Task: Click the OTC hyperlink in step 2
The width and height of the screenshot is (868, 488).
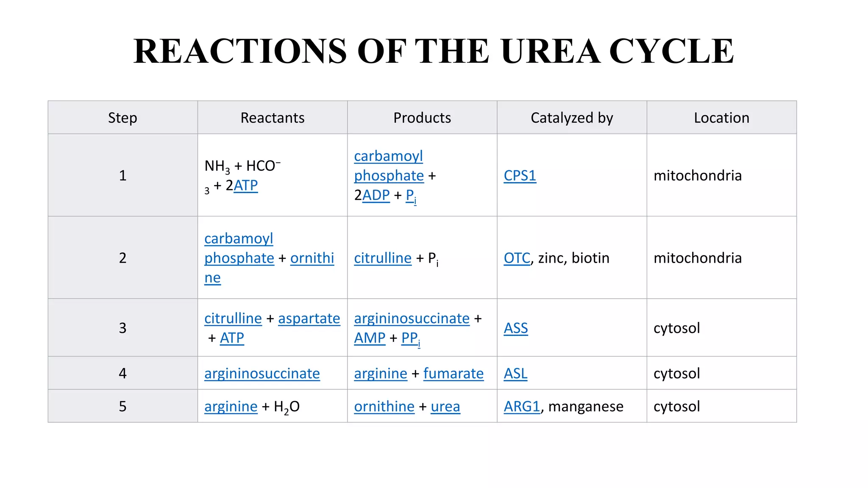Action: [x=517, y=258]
